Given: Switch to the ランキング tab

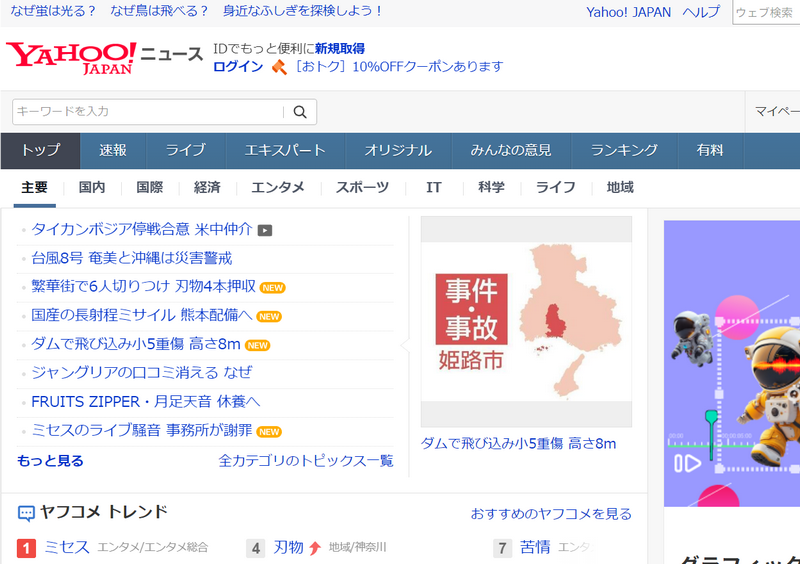Looking at the screenshot, I should tap(624, 151).
